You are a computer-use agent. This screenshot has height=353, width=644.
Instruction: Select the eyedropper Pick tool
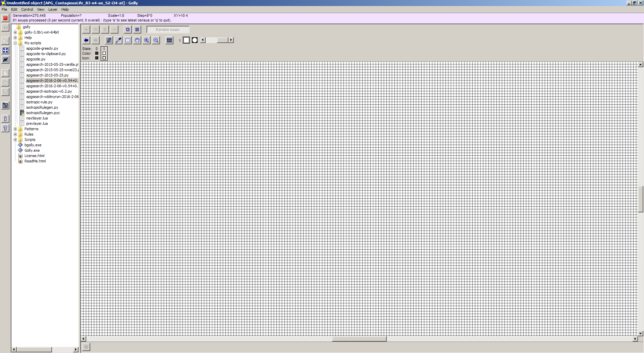[118, 40]
